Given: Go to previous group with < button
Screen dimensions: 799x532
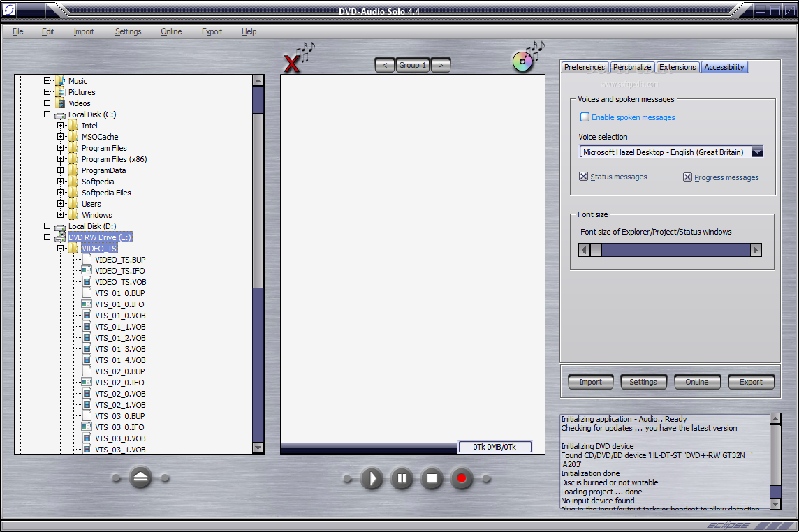Looking at the screenshot, I should [385, 65].
